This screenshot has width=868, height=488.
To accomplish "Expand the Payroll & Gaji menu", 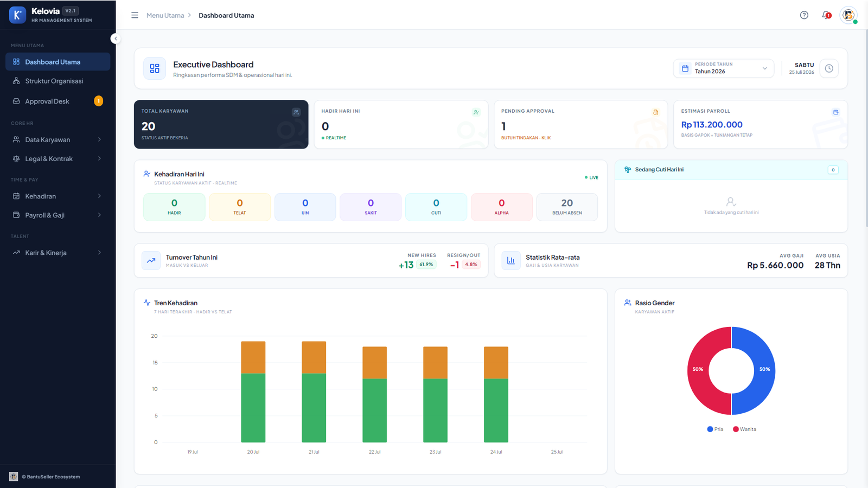I will pos(58,215).
